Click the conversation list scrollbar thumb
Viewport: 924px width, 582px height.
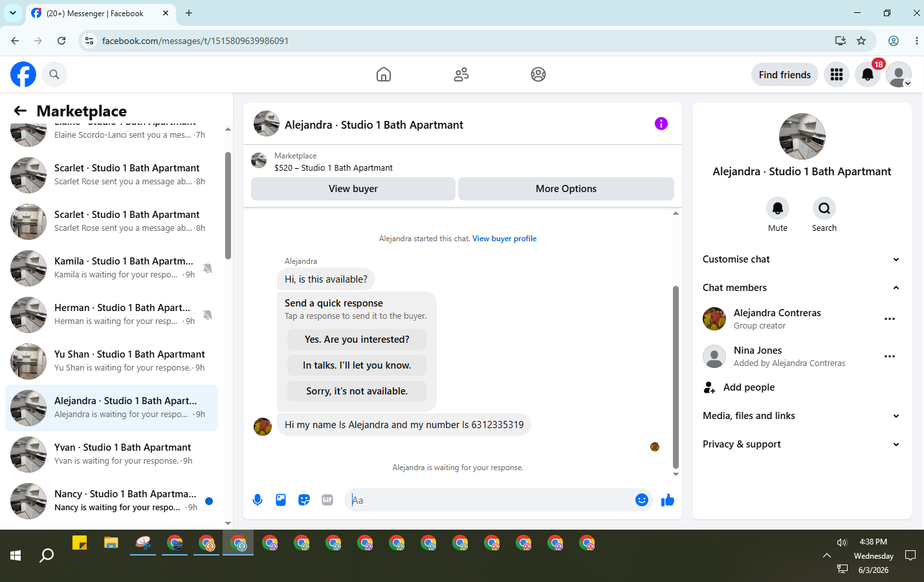point(228,205)
